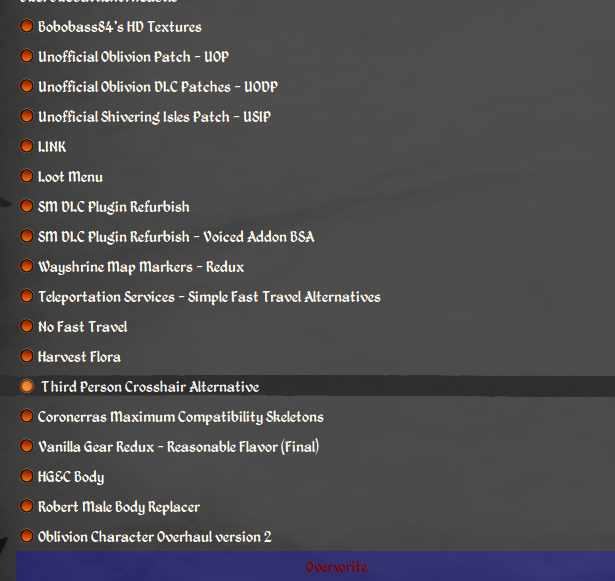Select Wayshrine Map Markers - Redux entry

[x=141, y=267]
